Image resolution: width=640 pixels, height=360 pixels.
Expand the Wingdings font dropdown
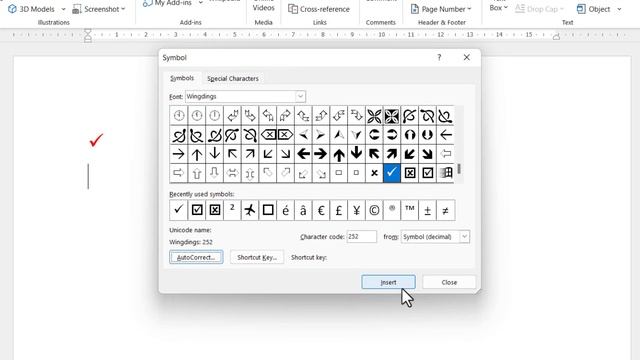[x=300, y=96]
